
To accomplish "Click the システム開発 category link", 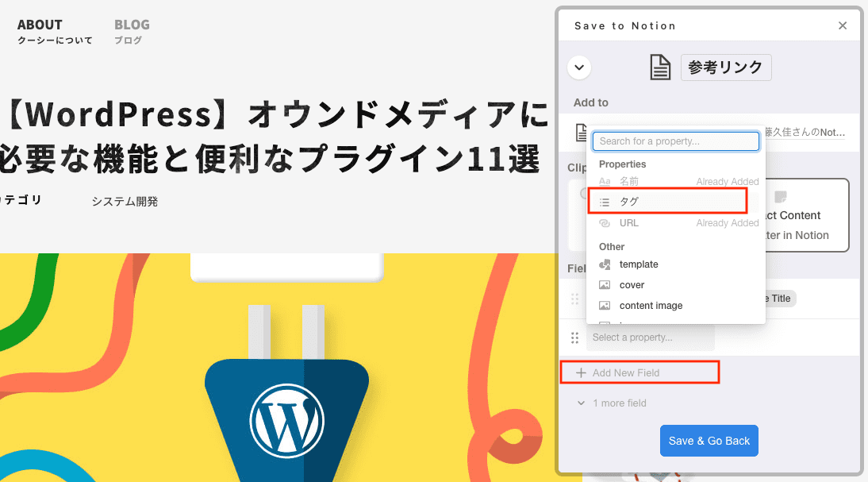I will [x=125, y=202].
